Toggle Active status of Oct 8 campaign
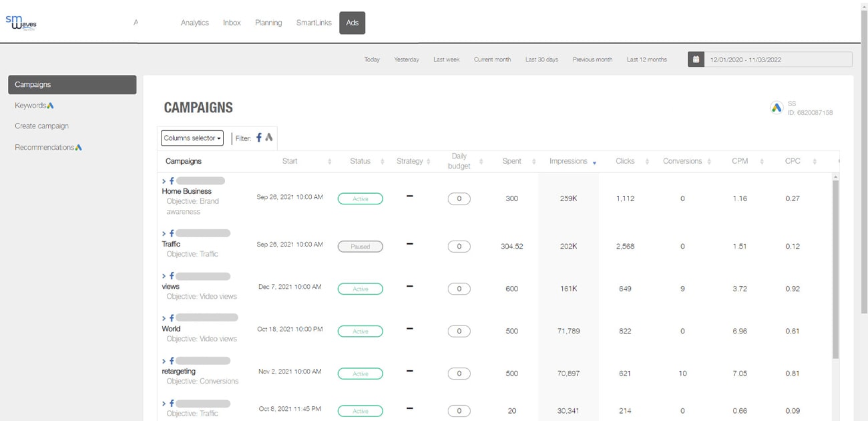 click(360, 410)
